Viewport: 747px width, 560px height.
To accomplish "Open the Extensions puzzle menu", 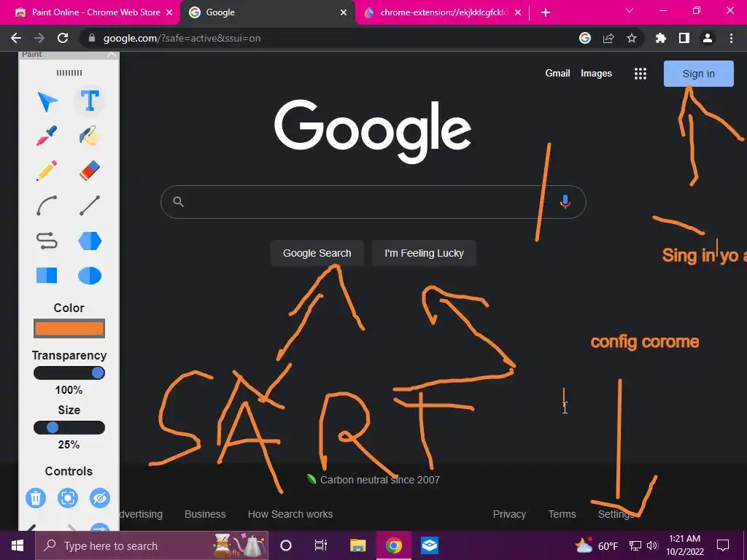I will (x=661, y=38).
